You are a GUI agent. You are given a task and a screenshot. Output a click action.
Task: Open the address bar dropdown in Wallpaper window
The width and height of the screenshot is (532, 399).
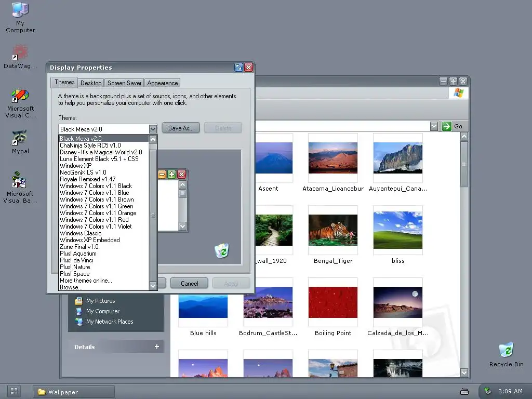tap(434, 126)
